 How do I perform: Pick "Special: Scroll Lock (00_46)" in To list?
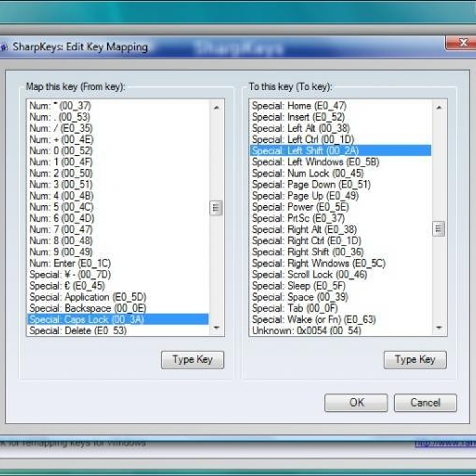[311, 274]
